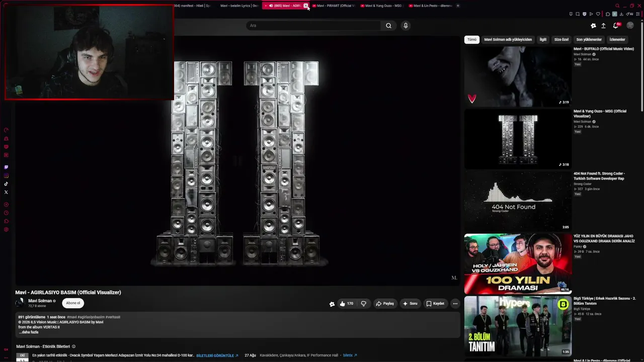Open the browser AI toolbar button
The width and height of the screenshot is (644, 362).
point(630,14)
